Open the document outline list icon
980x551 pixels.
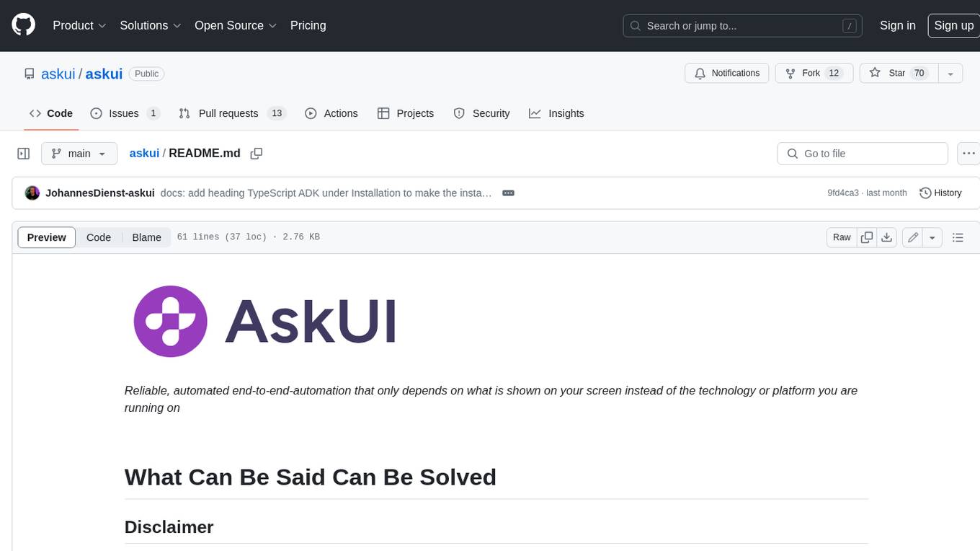(x=958, y=237)
